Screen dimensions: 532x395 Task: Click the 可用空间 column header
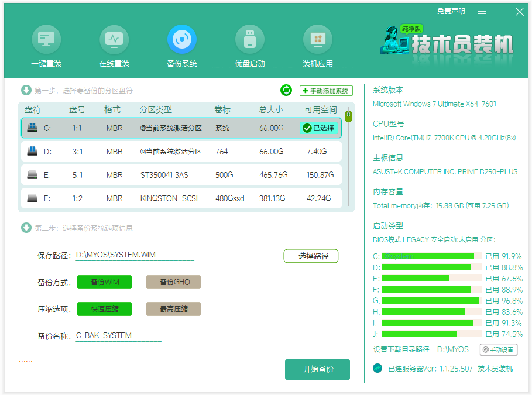tap(321, 109)
